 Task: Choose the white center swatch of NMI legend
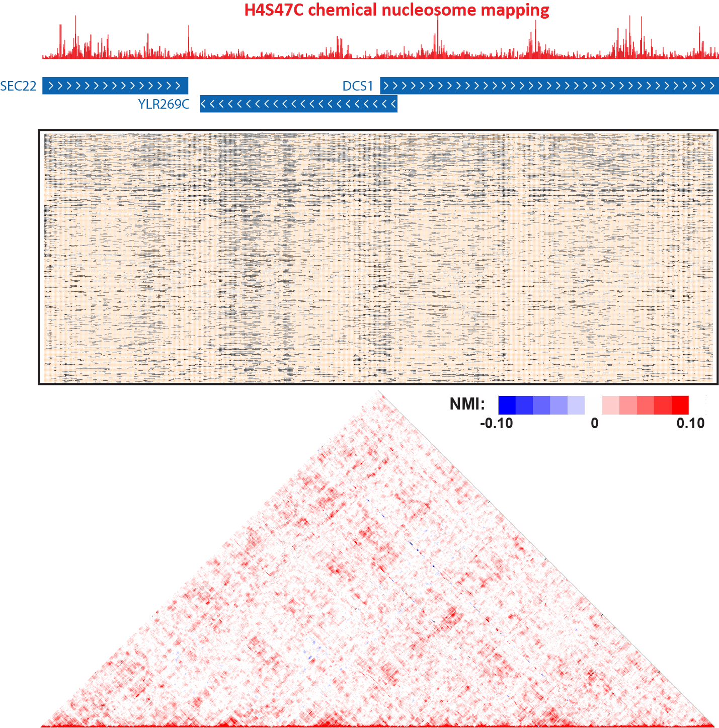pos(593,405)
